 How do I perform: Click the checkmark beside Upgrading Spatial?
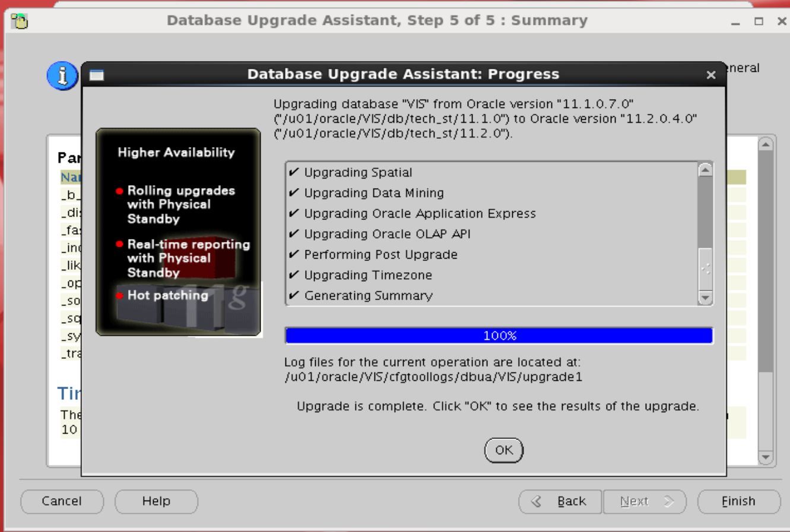[x=294, y=173]
